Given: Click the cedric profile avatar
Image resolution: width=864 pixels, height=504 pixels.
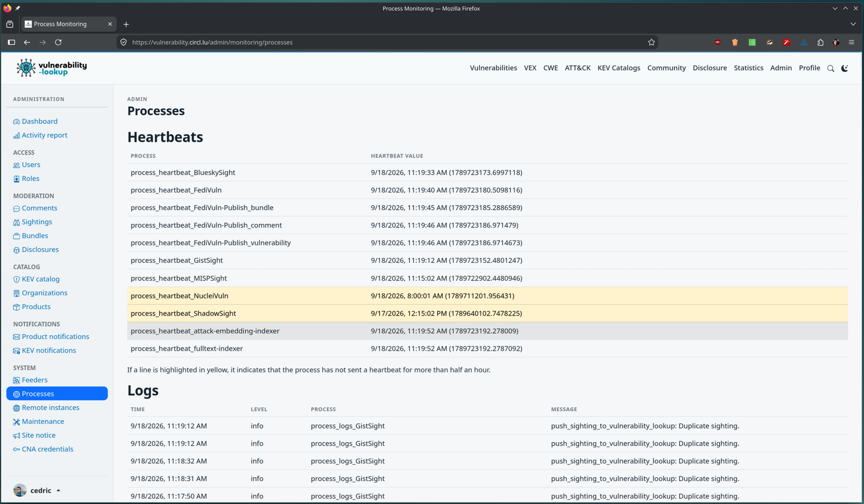Looking at the screenshot, I should click(x=20, y=490).
